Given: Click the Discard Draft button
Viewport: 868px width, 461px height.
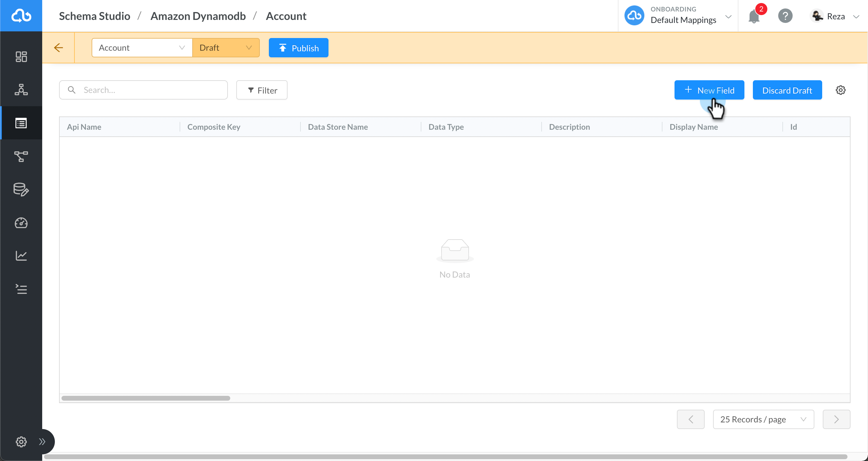Looking at the screenshot, I should (x=787, y=90).
